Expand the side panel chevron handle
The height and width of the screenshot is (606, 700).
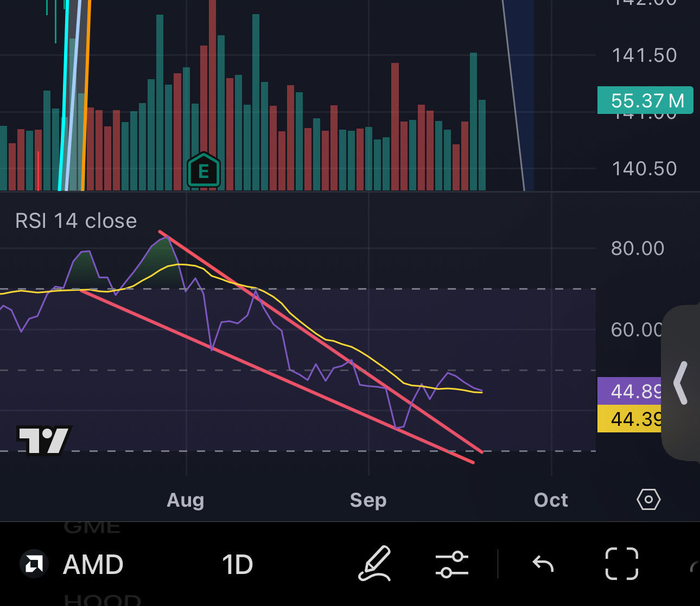pos(680,383)
